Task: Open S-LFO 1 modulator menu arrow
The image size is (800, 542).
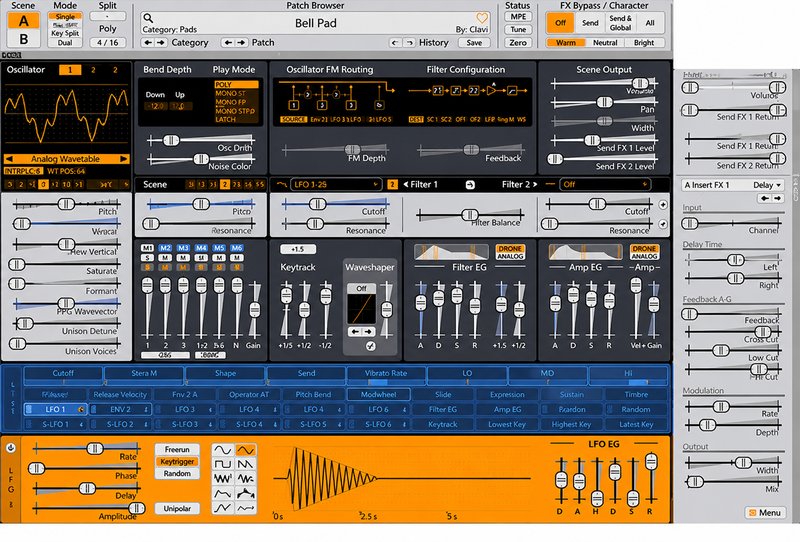Action: coord(81,424)
